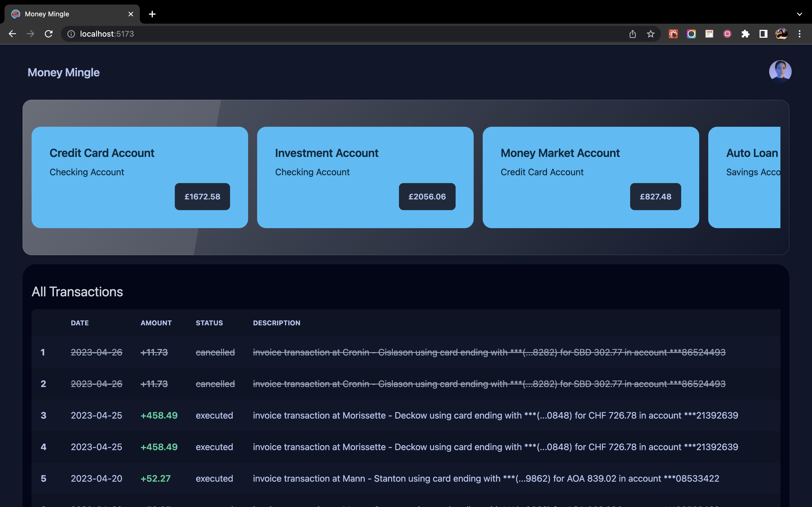Click the browser back arrow
Screen dimensions: 812x507
click(12, 34)
